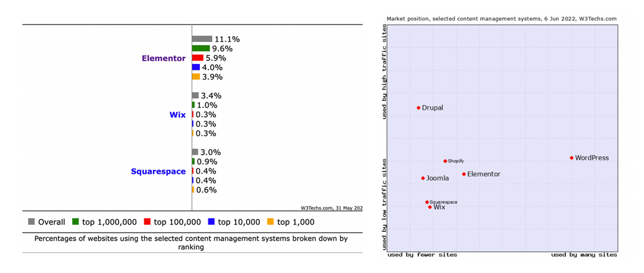Click the Wix marker on scatter plot

(x=430, y=207)
